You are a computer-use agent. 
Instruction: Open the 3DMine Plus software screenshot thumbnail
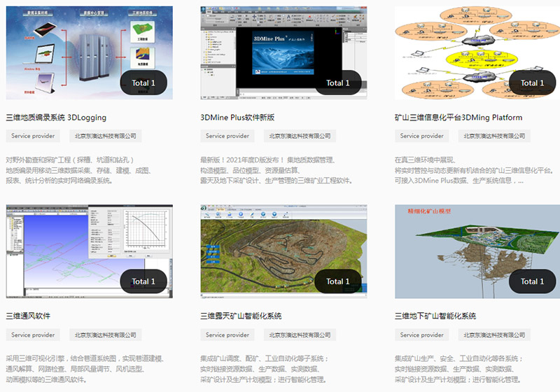click(x=283, y=52)
